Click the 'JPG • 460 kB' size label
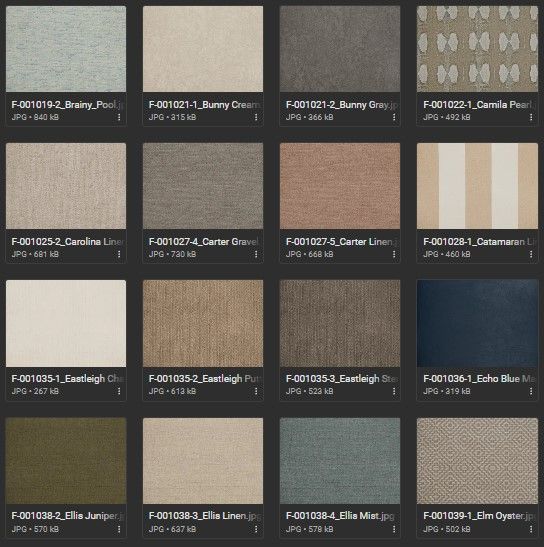This screenshot has width=544, height=547. (x=447, y=254)
